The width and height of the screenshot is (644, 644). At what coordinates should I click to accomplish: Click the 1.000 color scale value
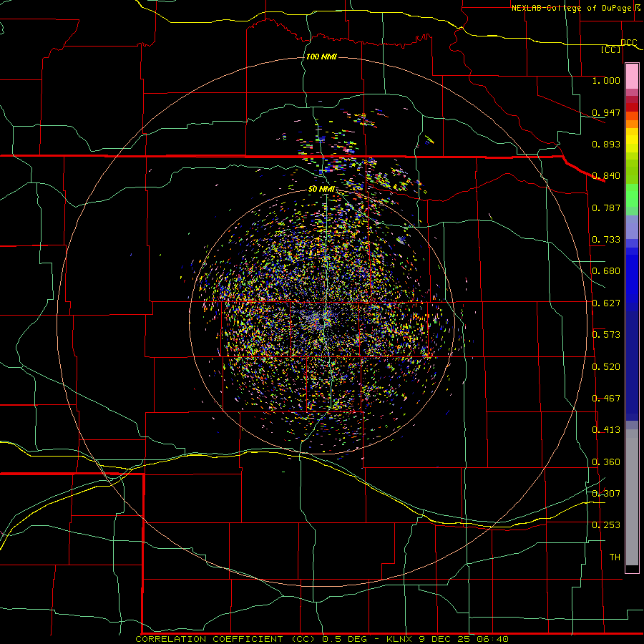tap(606, 80)
